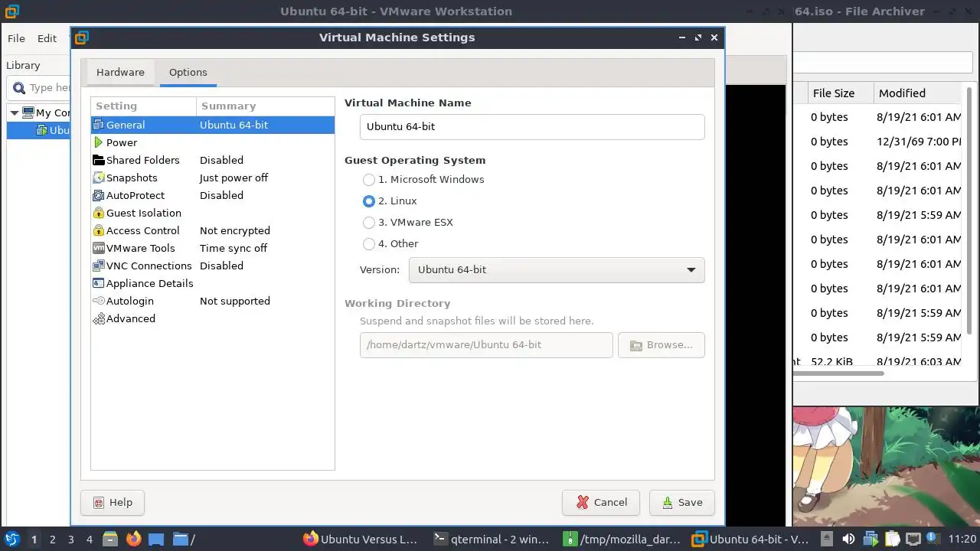Image resolution: width=980 pixels, height=551 pixels.
Task: Open the File menu in VMware Workstation
Action: pyautogui.click(x=16, y=38)
